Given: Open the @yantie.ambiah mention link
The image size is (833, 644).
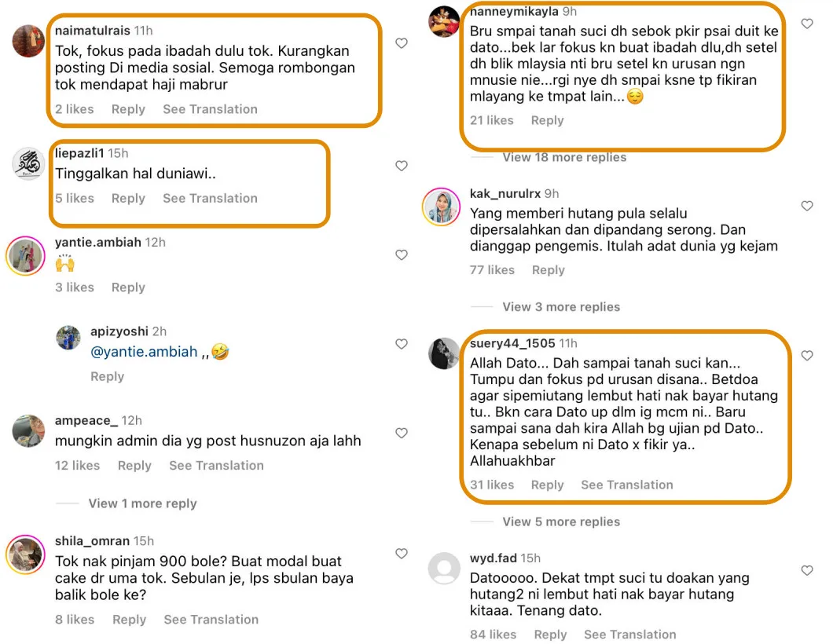Looking at the screenshot, I should click(145, 352).
